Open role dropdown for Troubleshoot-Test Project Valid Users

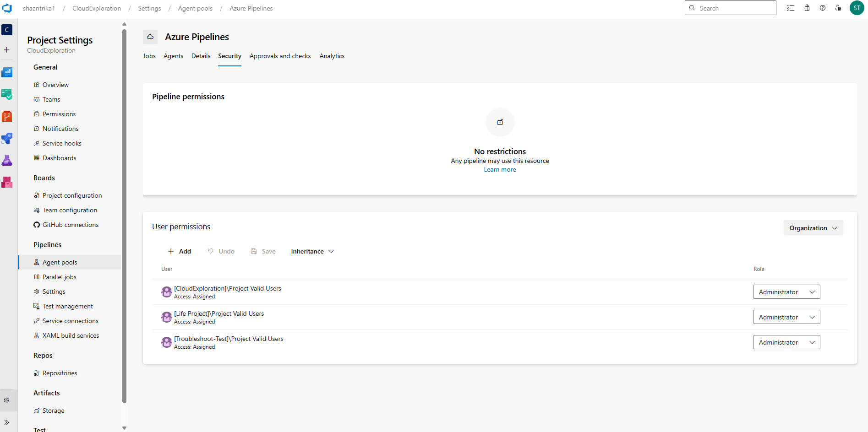tap(787, 342)
